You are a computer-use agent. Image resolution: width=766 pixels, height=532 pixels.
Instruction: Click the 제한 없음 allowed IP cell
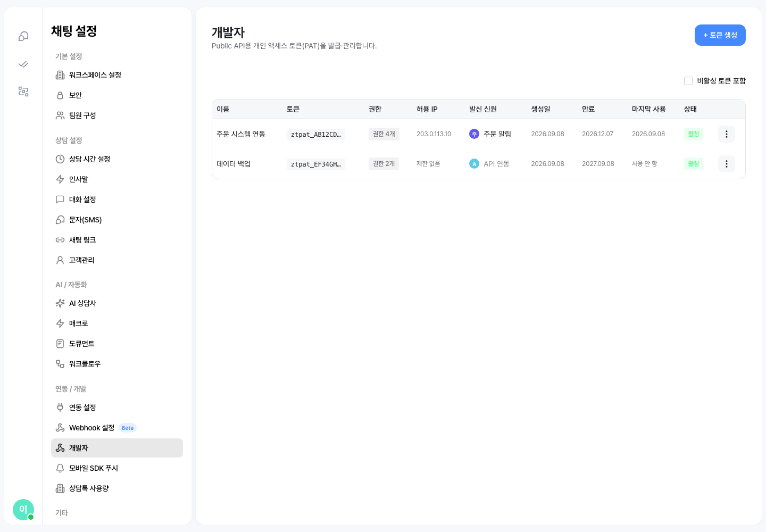click(x=428, y=164)
